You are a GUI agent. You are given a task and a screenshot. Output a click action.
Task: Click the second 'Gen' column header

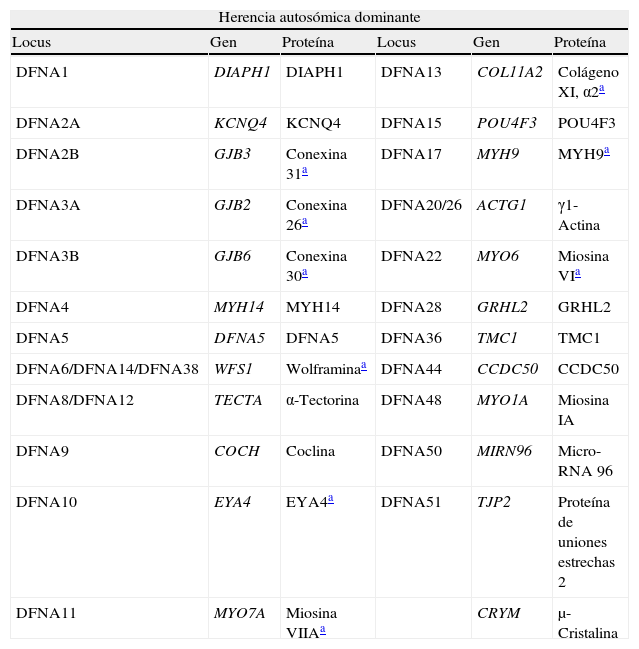click(x=486, y=42)
